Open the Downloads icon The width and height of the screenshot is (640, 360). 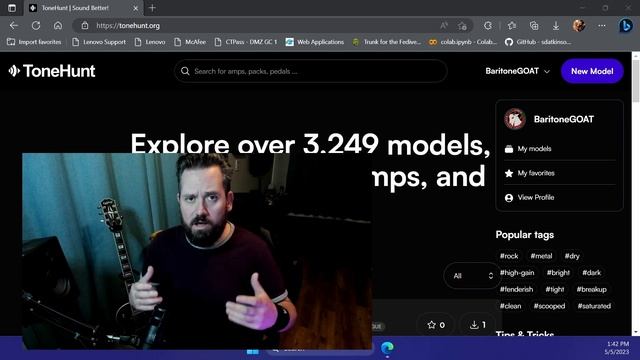[x=556, y=26]
